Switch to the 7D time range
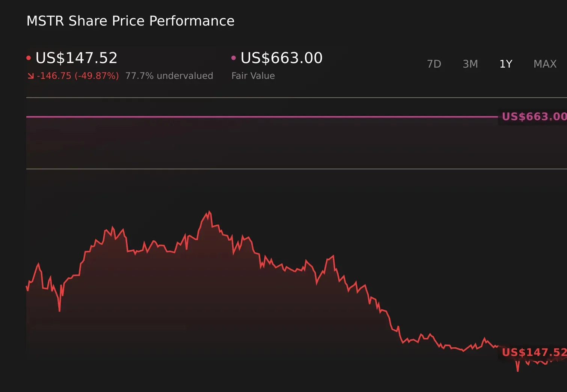Image resolution: width=567 pixels, height=392 pixels. [x=434, y=64]
